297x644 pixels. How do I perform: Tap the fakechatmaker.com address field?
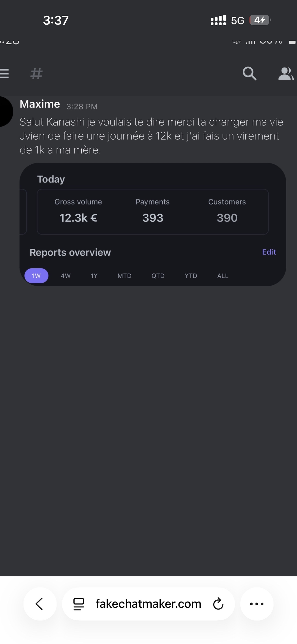point(148,604)
